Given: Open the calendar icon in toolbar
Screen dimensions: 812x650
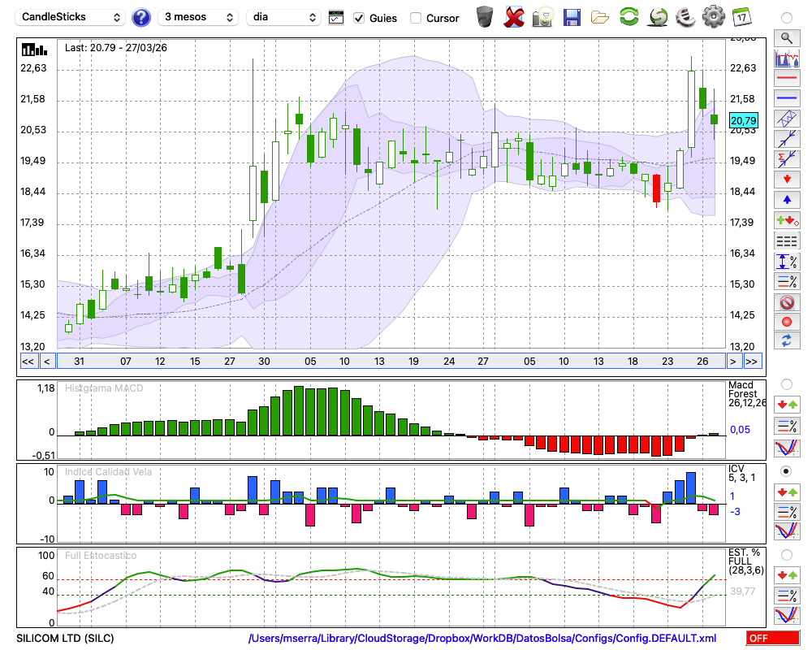Looking at the screenshot, I should [741, 16].
